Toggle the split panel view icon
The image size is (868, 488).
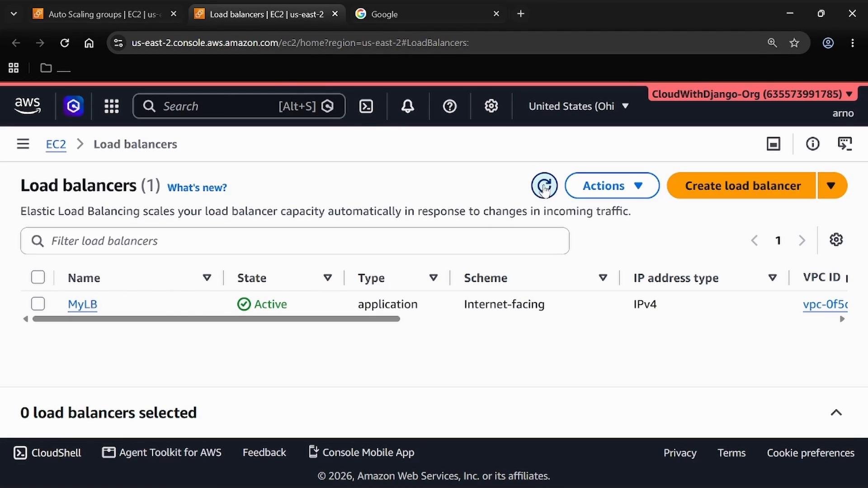pos(774,144)
